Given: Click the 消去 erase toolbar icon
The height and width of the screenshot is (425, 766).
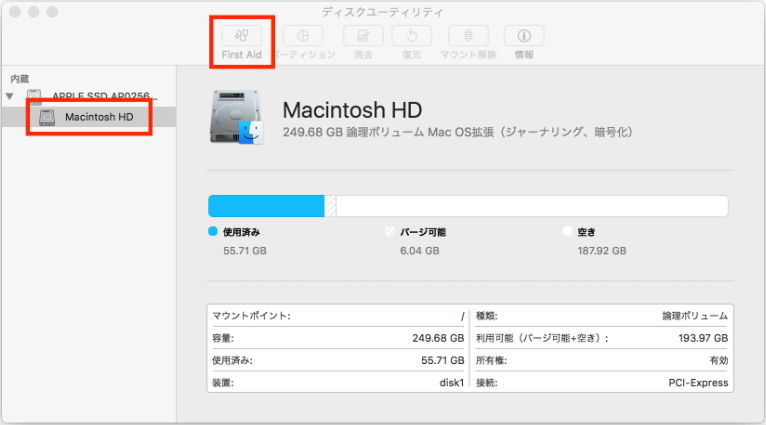Looking at the screenshot, I should click(x=363, y=36).
